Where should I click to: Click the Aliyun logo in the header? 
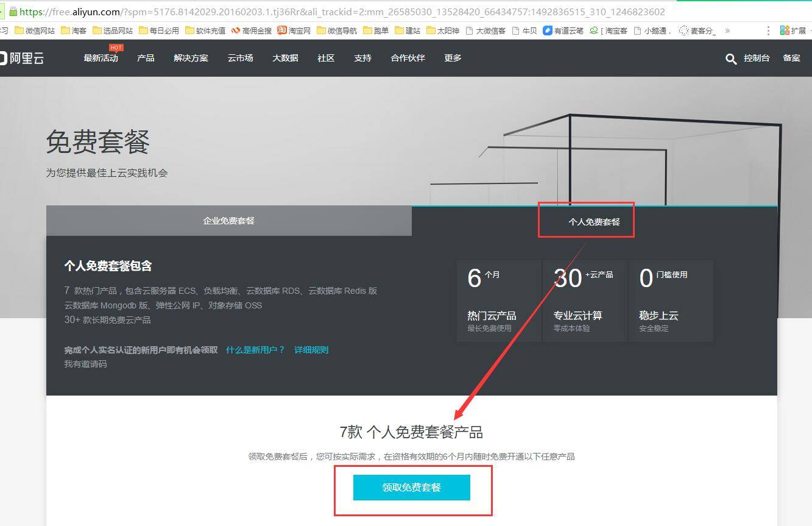pyautogui.click(x=22, y=58)
